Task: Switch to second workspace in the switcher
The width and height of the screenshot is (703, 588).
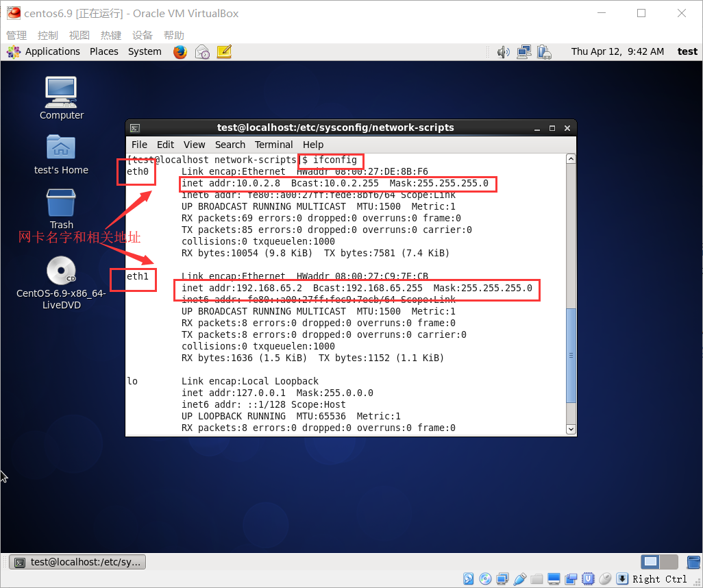Action: [669, 561]
